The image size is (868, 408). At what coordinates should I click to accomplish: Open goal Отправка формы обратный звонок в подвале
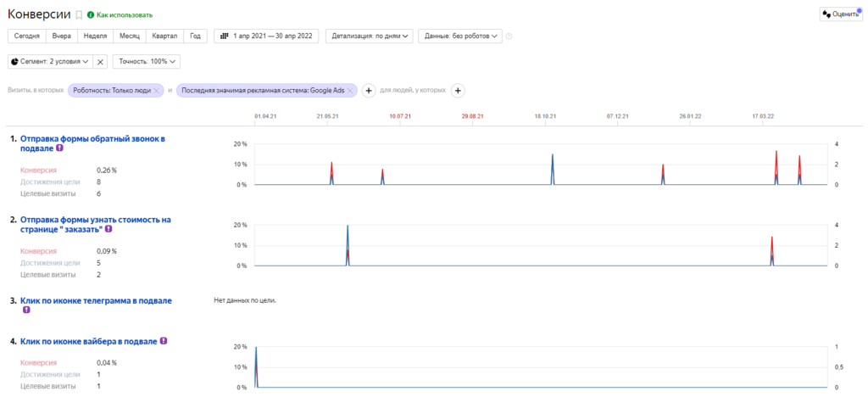point(92,143)
